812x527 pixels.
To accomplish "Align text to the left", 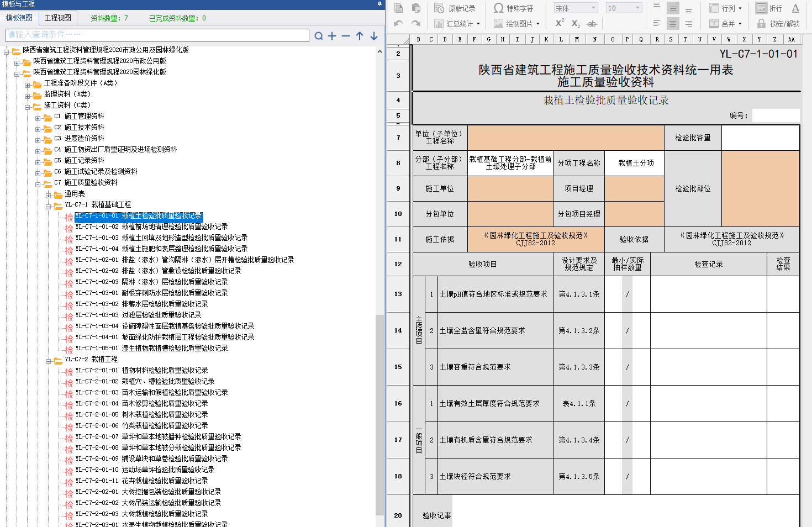I will click(657, 23).
